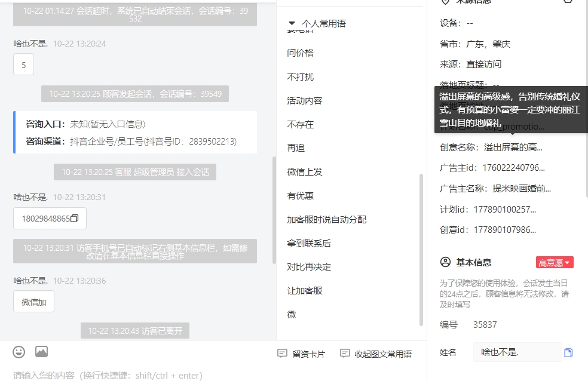Click the chat message 微信加
The height and width of the screenshot is (381, 588).
coord(33,302)
